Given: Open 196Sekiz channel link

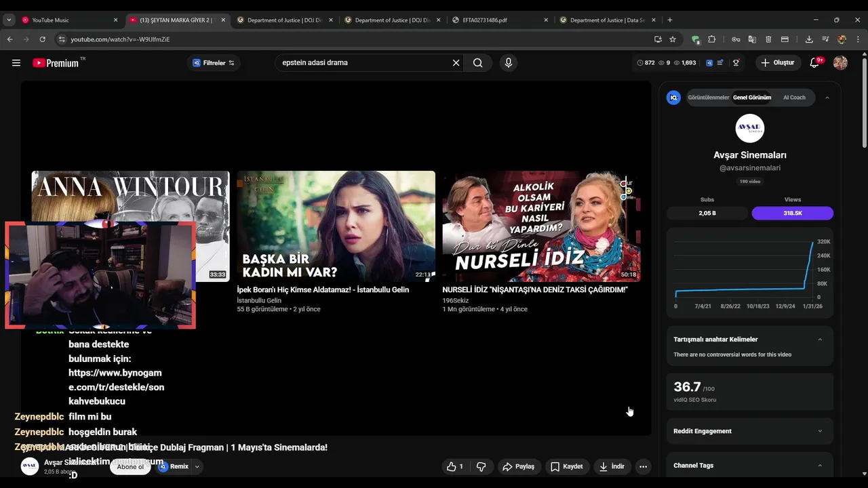Looking at the screenshot, I should 455,300.
